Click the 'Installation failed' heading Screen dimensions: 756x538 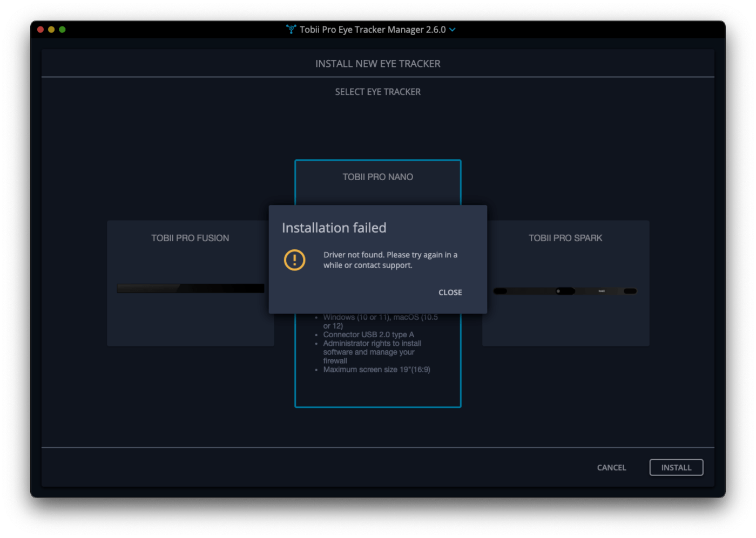(334, 228)
